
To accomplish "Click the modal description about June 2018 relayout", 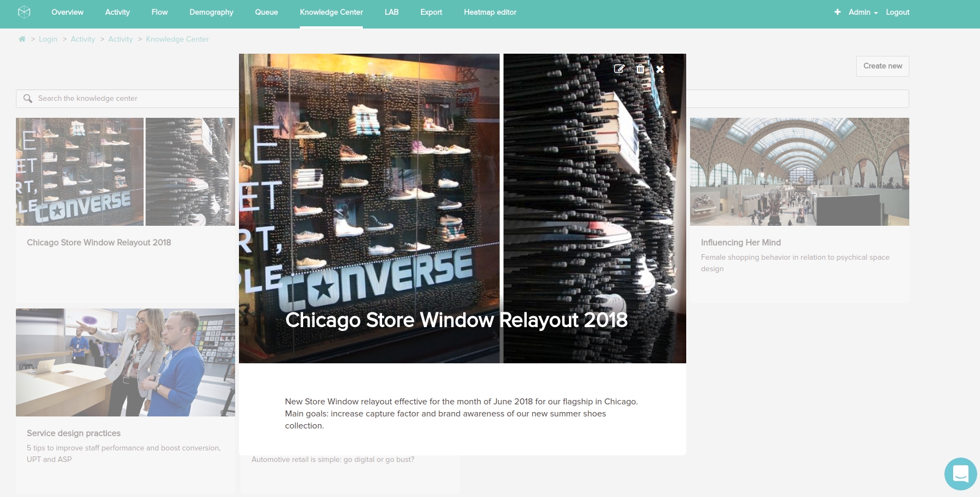I will pos(461,414).
